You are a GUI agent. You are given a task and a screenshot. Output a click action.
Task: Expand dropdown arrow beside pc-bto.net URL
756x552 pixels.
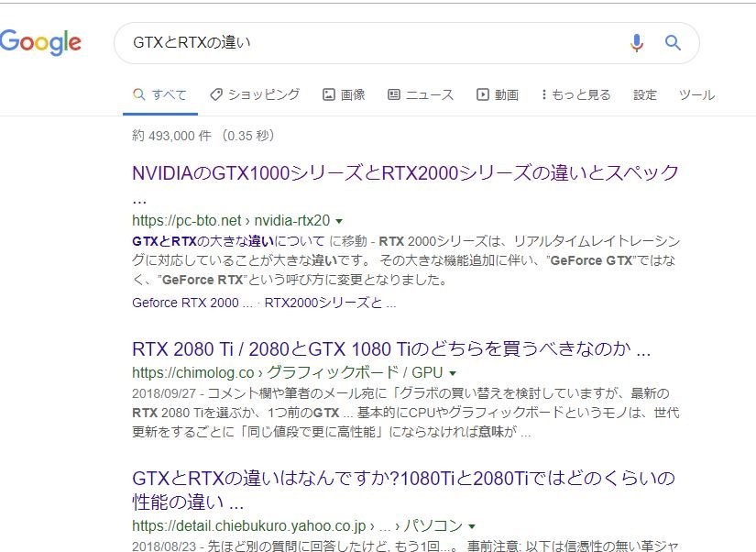click(339, 222)
